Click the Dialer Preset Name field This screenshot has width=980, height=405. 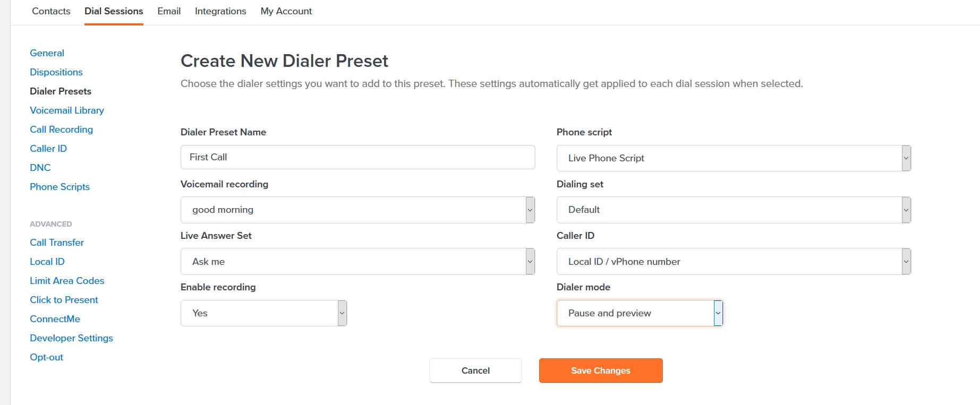click(357, 157)
